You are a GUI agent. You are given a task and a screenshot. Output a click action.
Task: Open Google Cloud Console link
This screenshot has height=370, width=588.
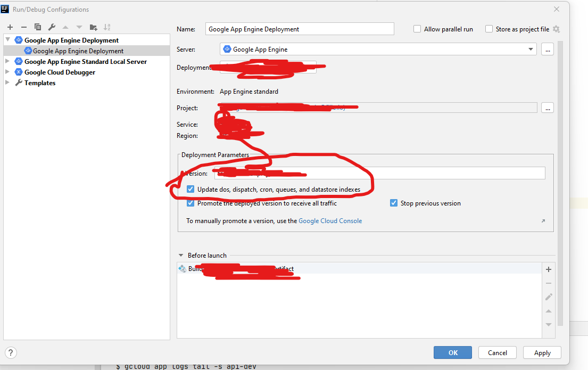[x=330, y=221]
